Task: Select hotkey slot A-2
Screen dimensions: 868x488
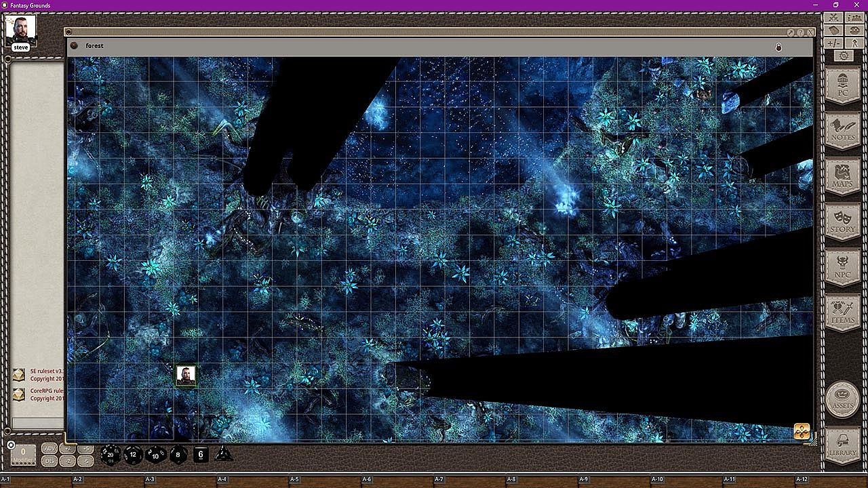Action: [108, 481]
